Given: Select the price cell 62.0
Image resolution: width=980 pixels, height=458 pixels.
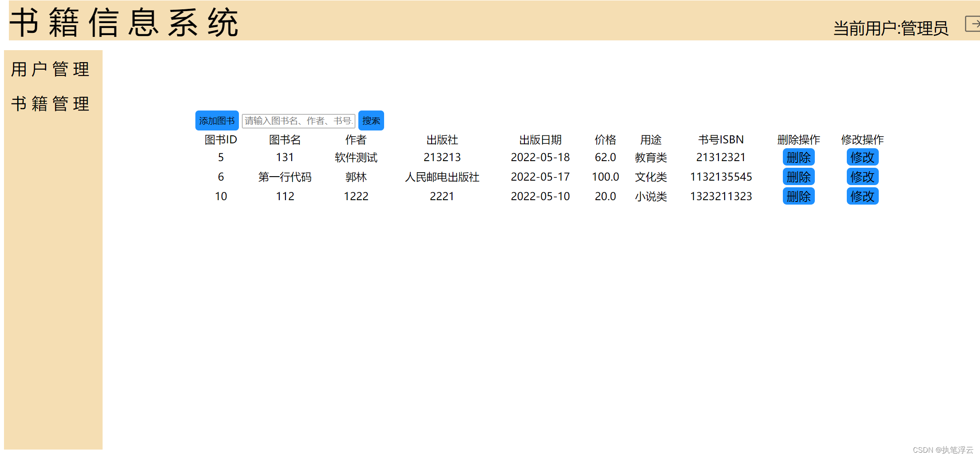Looking at the screenshot, I should click(x=605, y=158).
